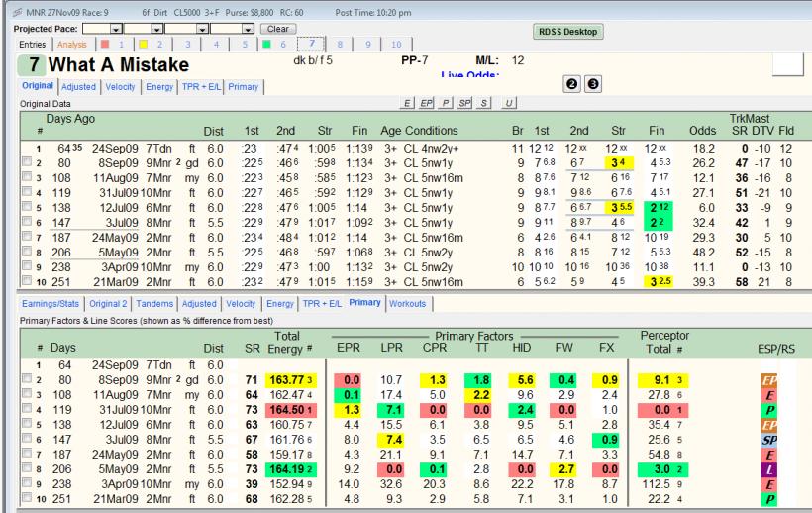Viewport: 812px width, 513px height.
Task: Click the E running style badge for 11Aug09 row
Action: 769,395
